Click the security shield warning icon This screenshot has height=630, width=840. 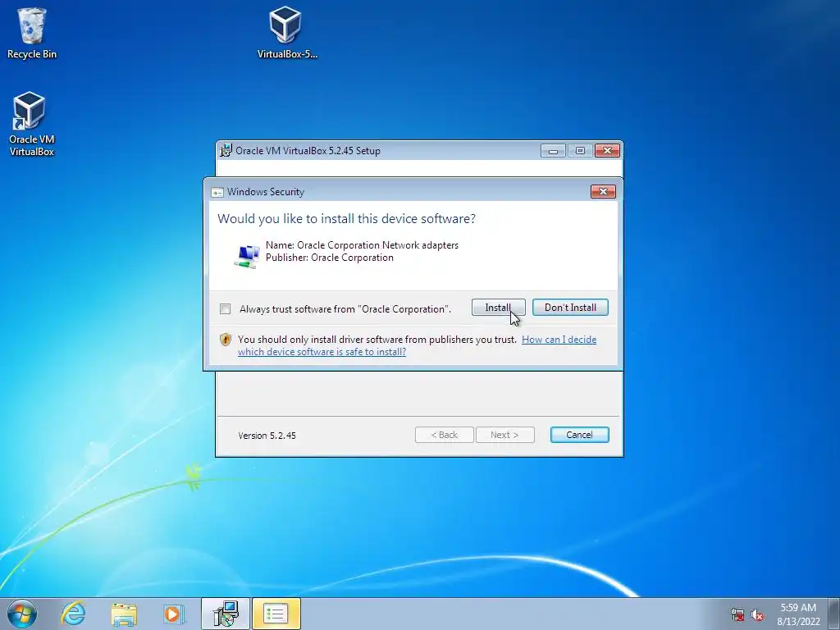226,340
